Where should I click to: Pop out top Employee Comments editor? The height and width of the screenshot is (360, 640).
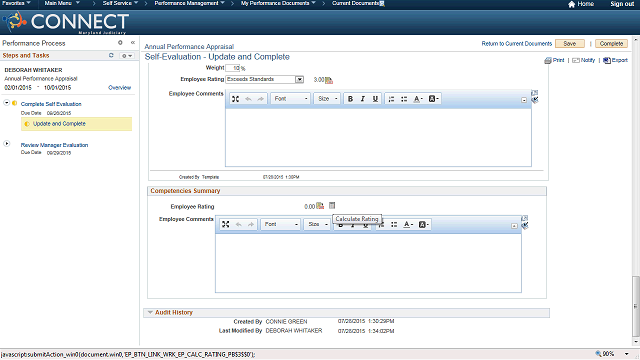[x=535, y=93]
